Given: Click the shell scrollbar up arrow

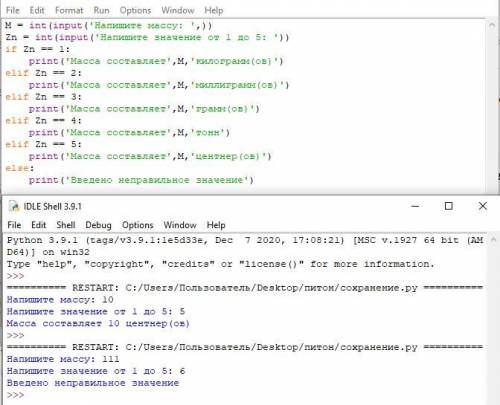Looking at the screenshot, I should (x=494, y=239).
